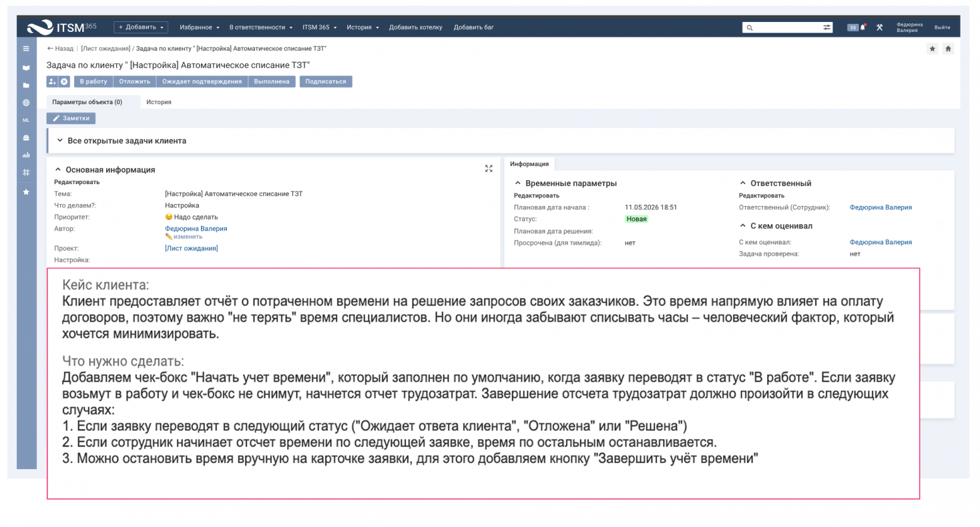Click the Отложить button
The image size is (980, 527).
pos(134,82)
